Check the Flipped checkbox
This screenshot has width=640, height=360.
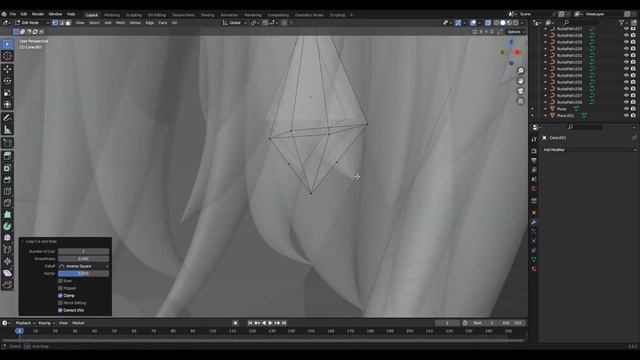[60, 288]
